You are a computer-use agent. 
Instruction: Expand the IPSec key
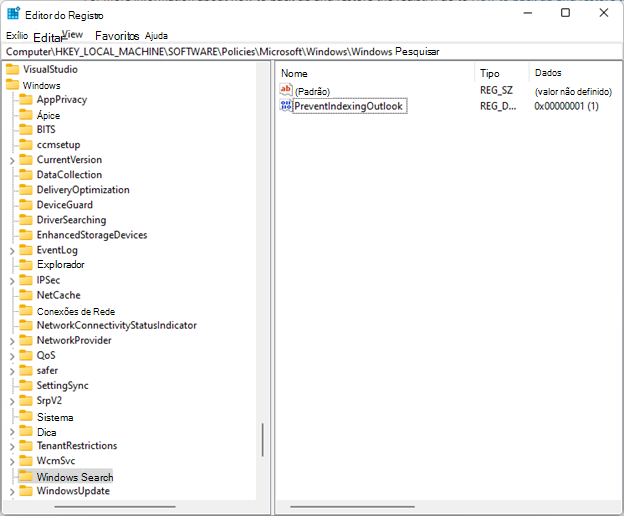coord(12,281)
